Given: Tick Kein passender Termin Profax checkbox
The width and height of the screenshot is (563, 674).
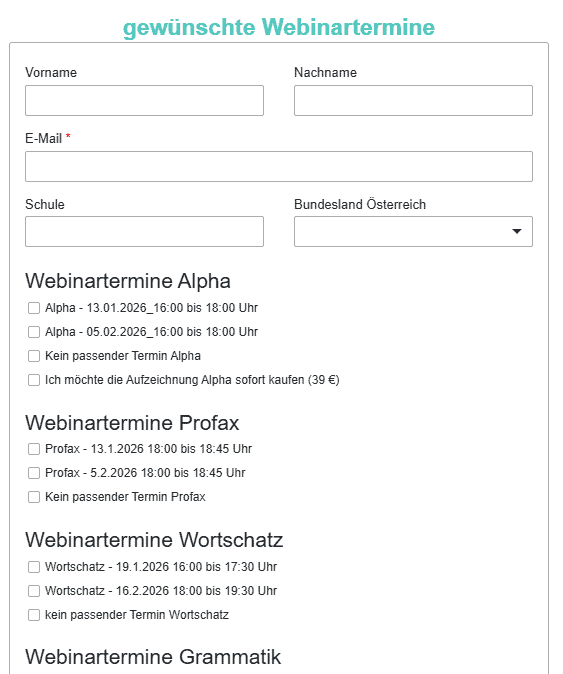Looking at the screenshot, I should [x=34, y=497].
